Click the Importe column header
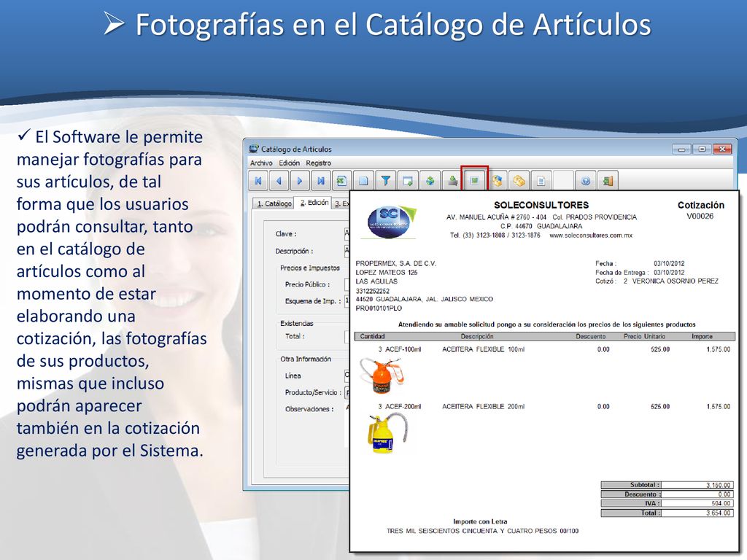Screen dimensions: 747x560 702,336
